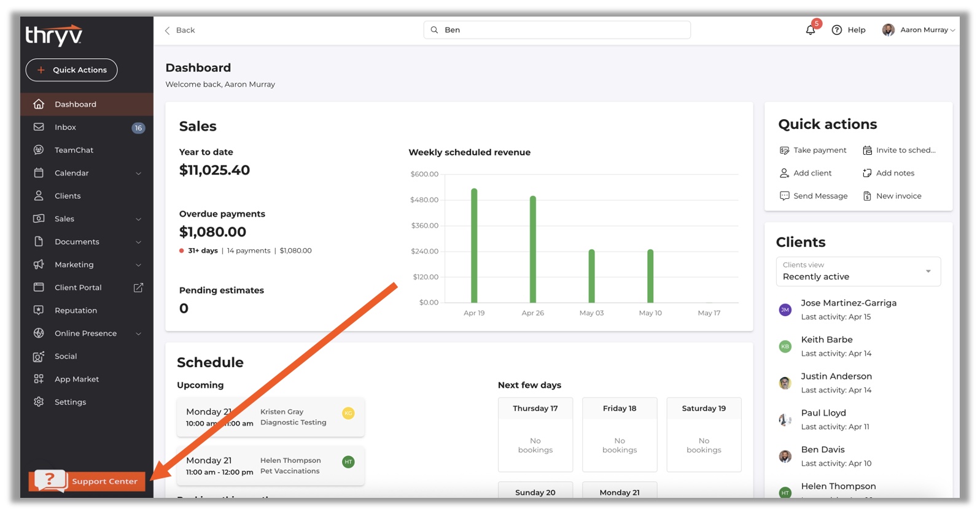Click Take payment quick action

(813, 150)
